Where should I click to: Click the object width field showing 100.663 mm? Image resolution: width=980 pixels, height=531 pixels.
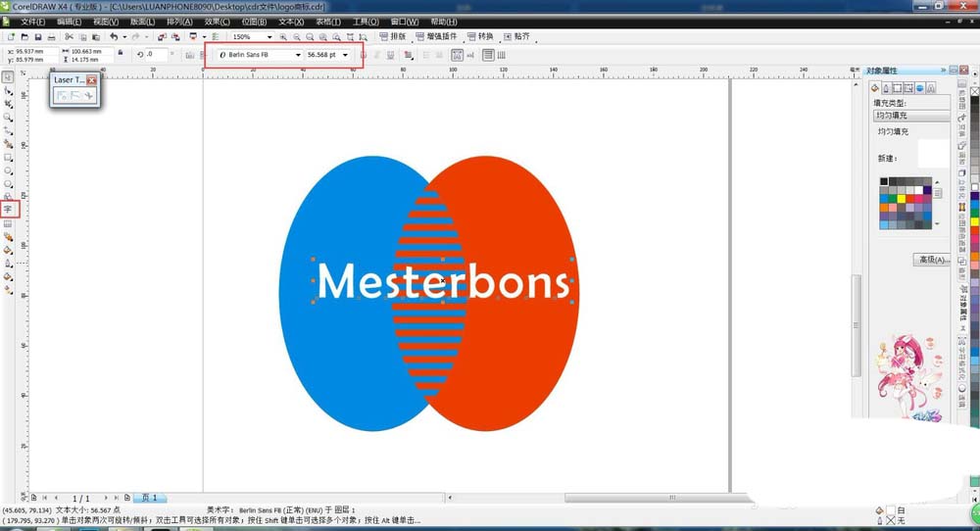pyautogui.click(x=92, y=51)
